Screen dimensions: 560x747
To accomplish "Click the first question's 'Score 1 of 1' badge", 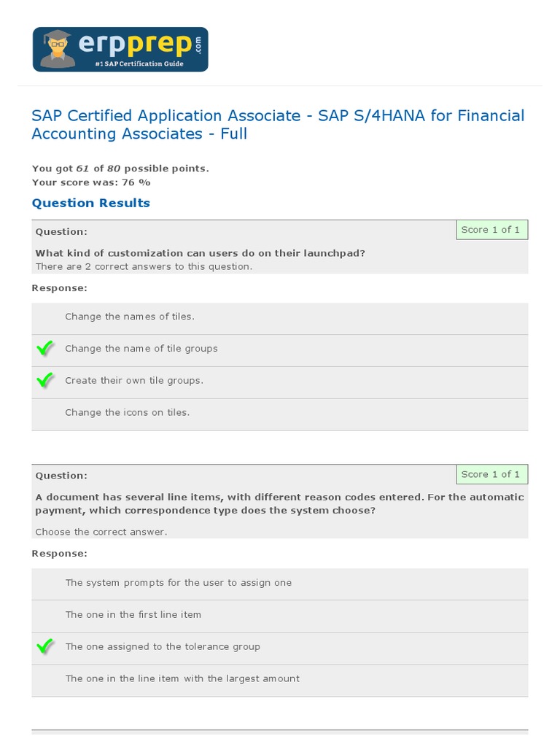I will [491, 230].
